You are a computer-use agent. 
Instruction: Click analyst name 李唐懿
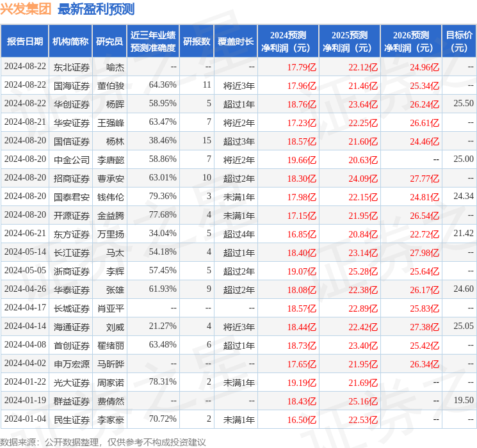pyautogui.click(x=111, y=160)
